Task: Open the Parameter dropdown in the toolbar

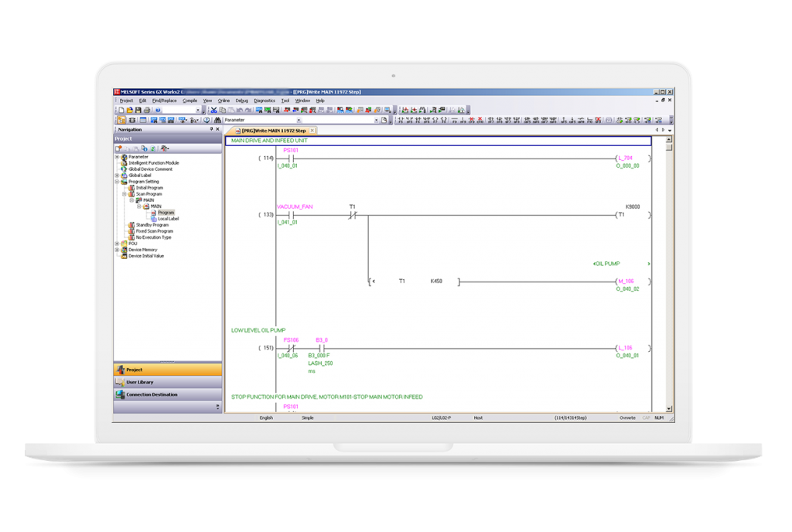Action: (299, 120)
